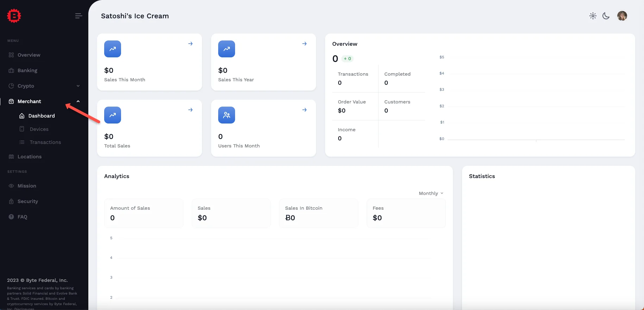Image resolution: width=644 pixels, height=310 pixels.
Task: Open Devices under Merchant
Action: 39,129
